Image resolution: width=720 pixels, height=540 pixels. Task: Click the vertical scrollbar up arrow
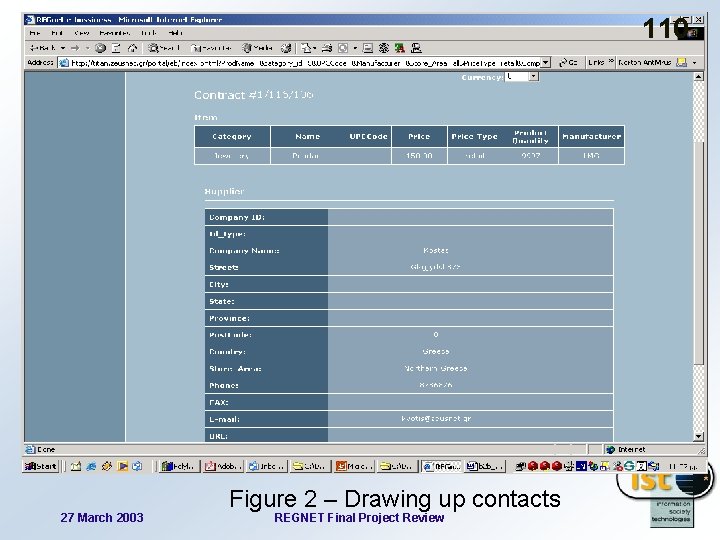698,77
